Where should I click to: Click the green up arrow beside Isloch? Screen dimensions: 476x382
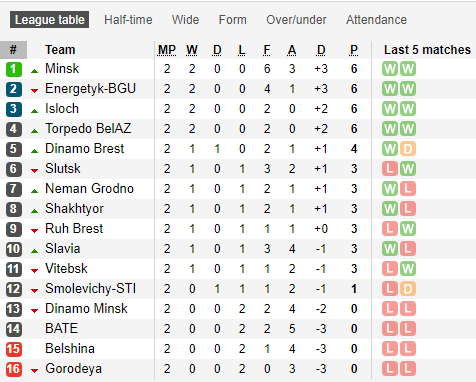pos(34,111)
